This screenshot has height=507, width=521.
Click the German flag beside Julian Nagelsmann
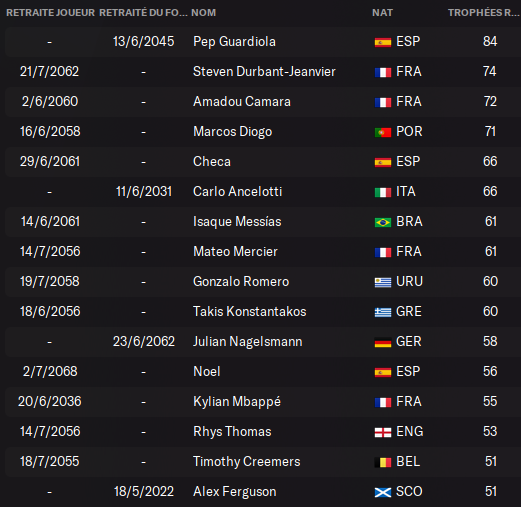(383, 342)
